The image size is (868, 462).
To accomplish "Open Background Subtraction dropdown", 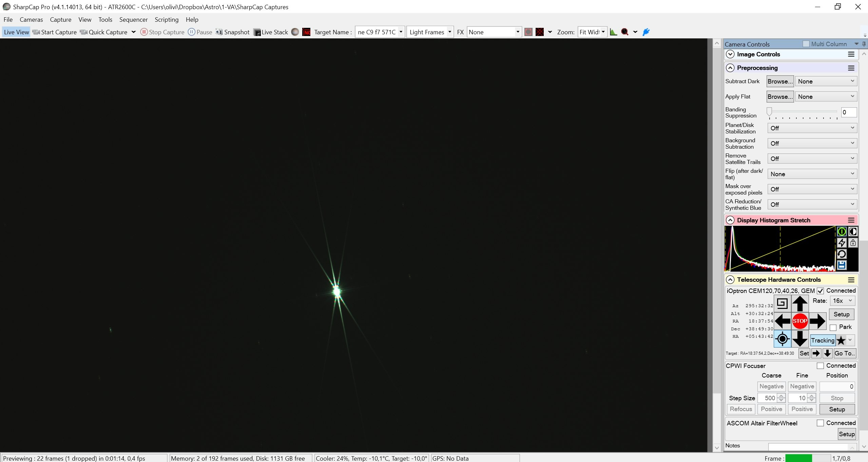I will [812, 143].
